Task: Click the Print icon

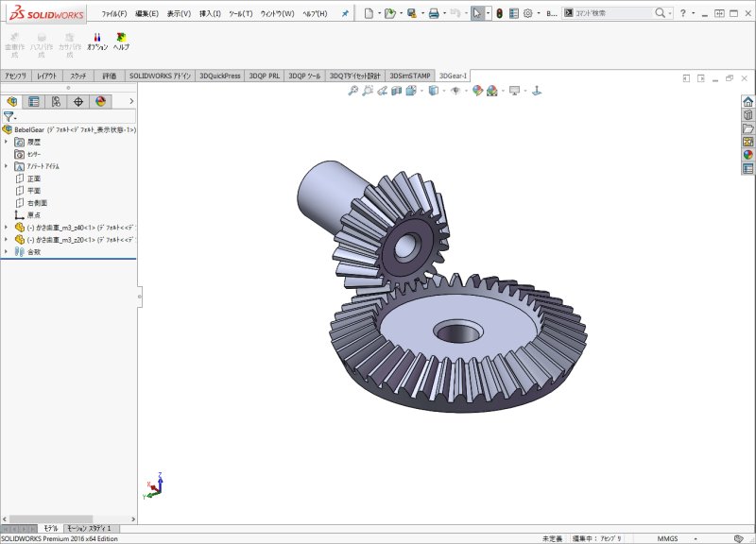Action: [x=434, y=13]
